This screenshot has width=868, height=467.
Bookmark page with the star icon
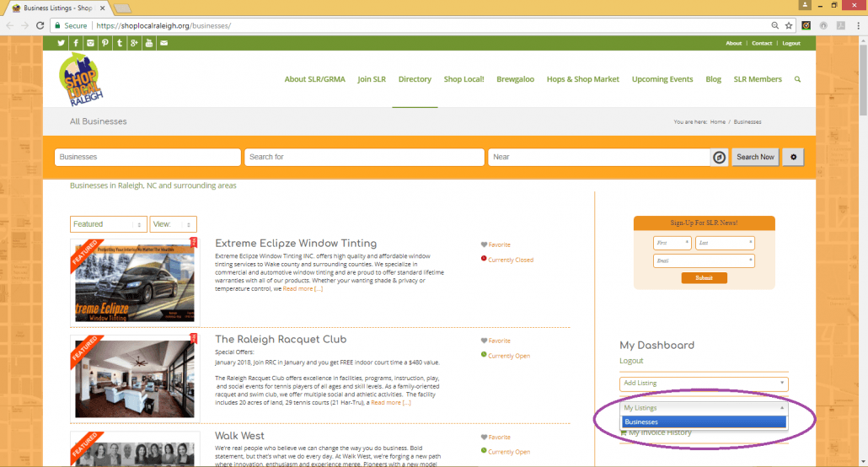pos(789,26)
